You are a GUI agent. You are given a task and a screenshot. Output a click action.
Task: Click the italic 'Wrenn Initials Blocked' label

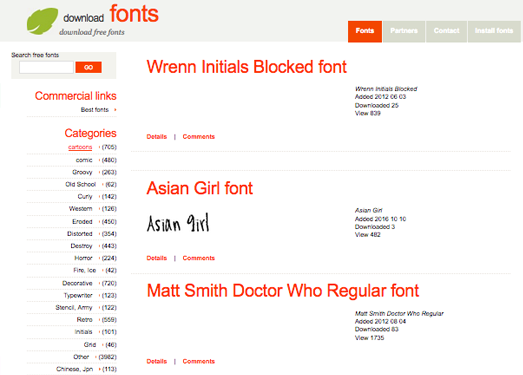tap(386, 89)
